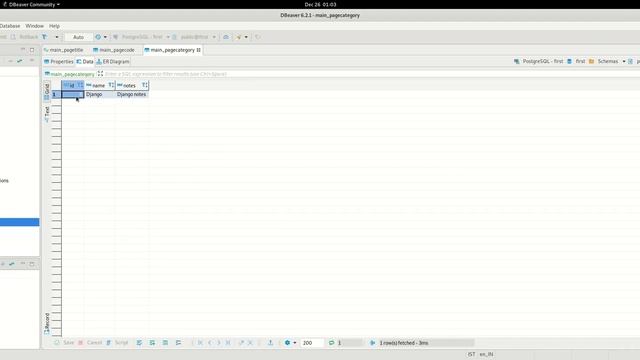Expand dropdown arrow left of the redo icon
This screenshot has width=640, height=360.
point(246,37)
